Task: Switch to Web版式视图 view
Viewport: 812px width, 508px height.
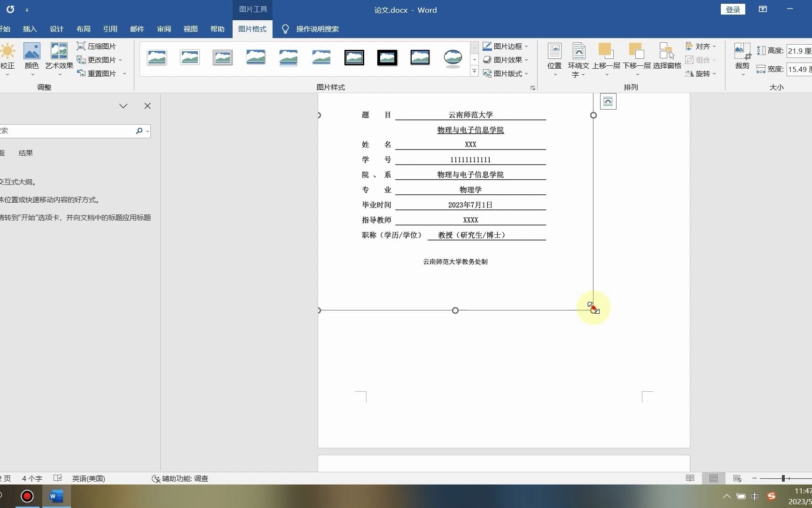Action: coord(737,478)
